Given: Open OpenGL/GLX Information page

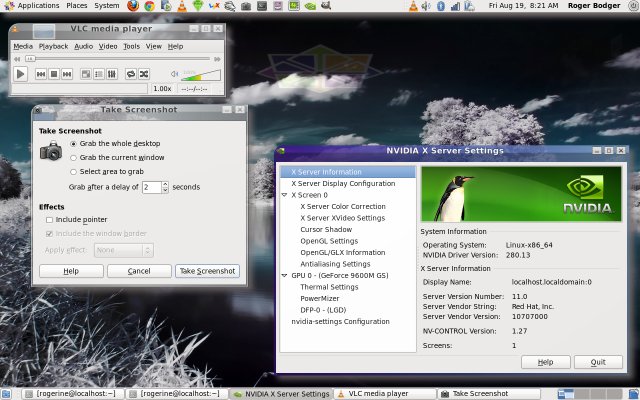Looking at the screenshot, I should point(342,252).
